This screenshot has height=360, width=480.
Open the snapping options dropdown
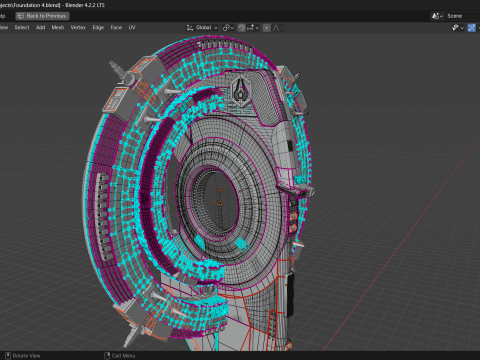point(253,28)
